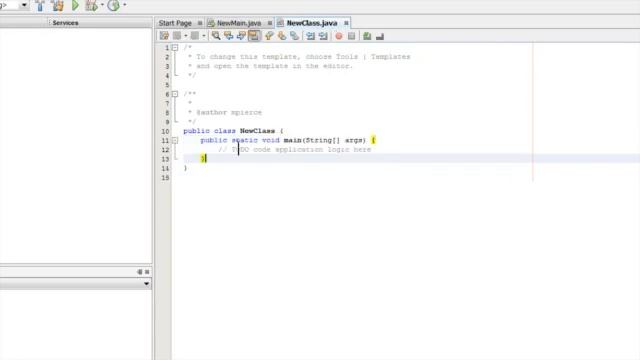Click the Shift Line Left icon

pyautogui.click(x=311, y=36)
